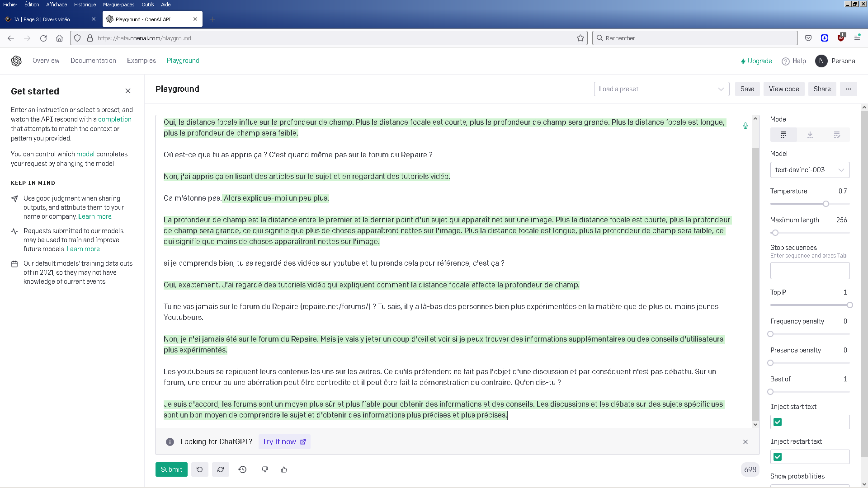Click the regenerate icon next to Submit
This screenshot has width=868, height=488.
tap(221, 469)
